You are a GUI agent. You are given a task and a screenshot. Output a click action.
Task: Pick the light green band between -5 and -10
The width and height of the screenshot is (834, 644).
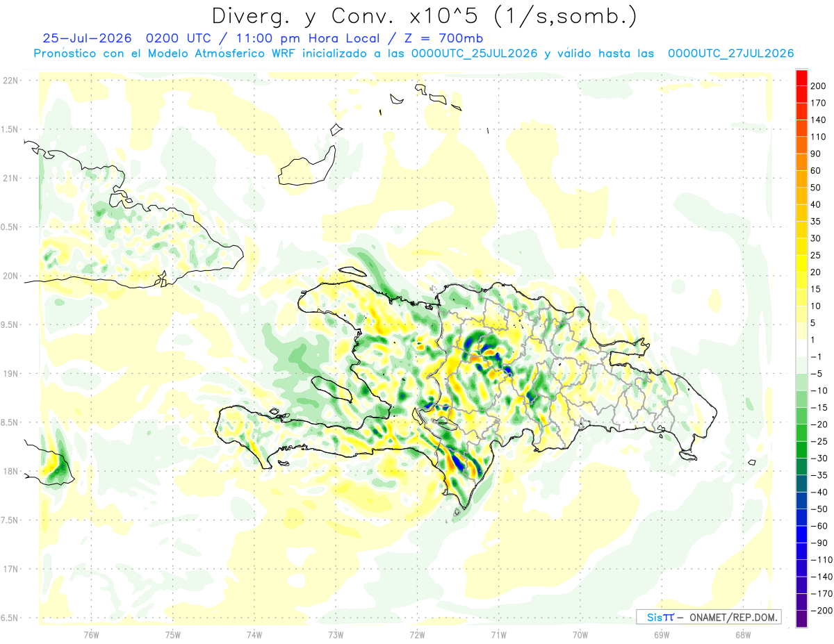801,382
